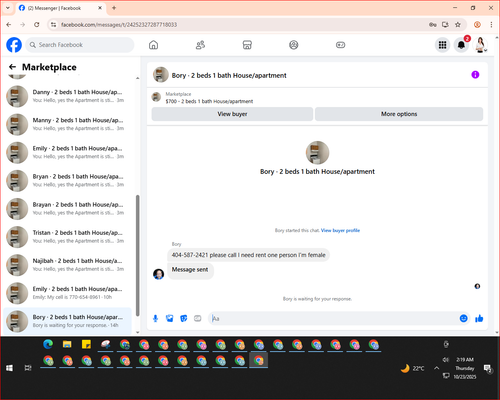This screenshot has height=400, width=500.
Task: Click the conversation list scroll-down arrow
Action: [138, 332]
